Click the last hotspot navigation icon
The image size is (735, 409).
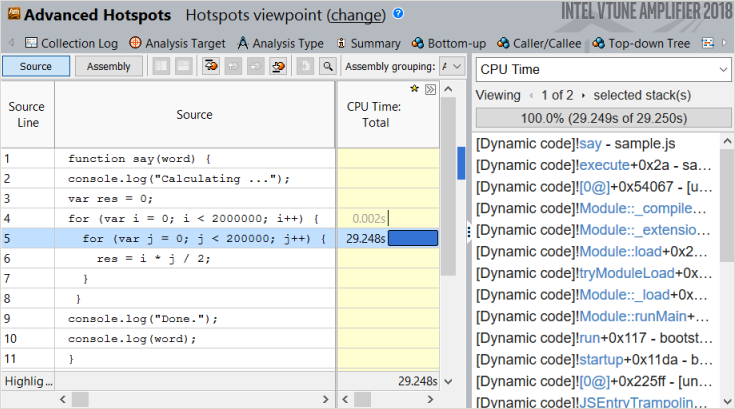point(280,67)
